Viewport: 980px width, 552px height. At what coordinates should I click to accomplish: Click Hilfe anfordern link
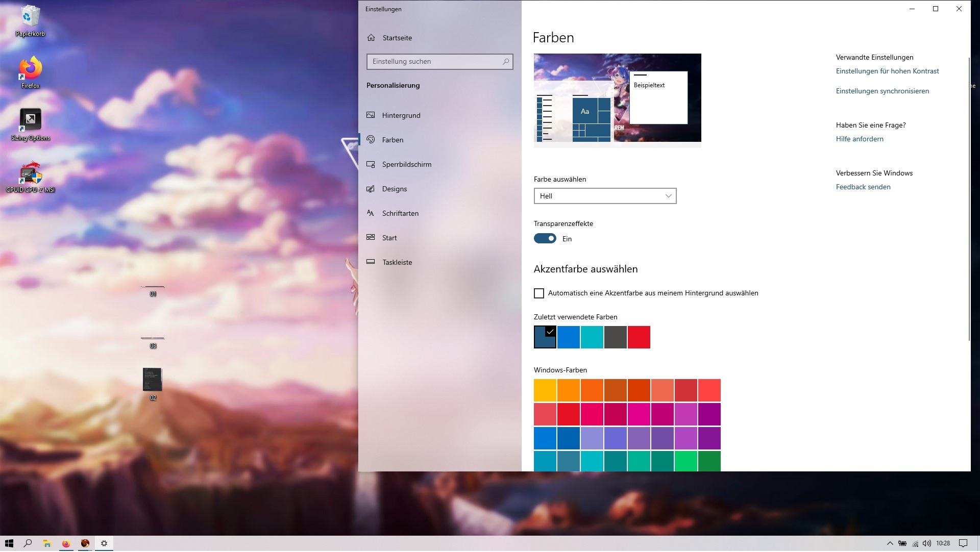[860, 139]
